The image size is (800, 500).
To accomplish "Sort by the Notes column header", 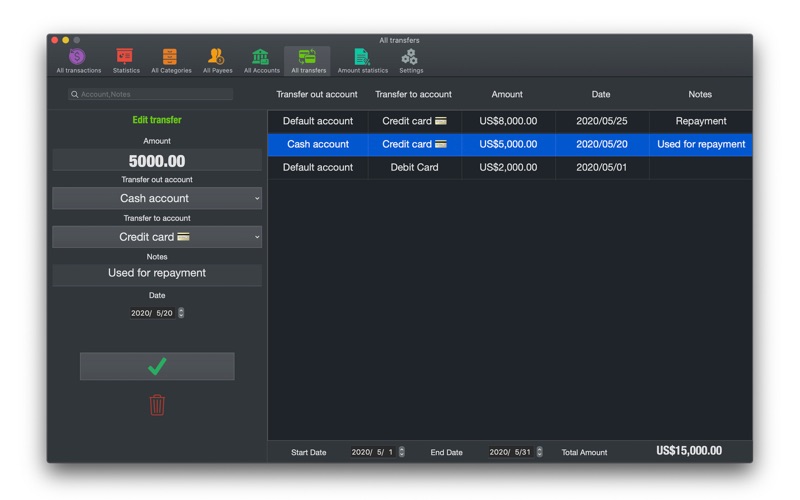I will (699, 94).
